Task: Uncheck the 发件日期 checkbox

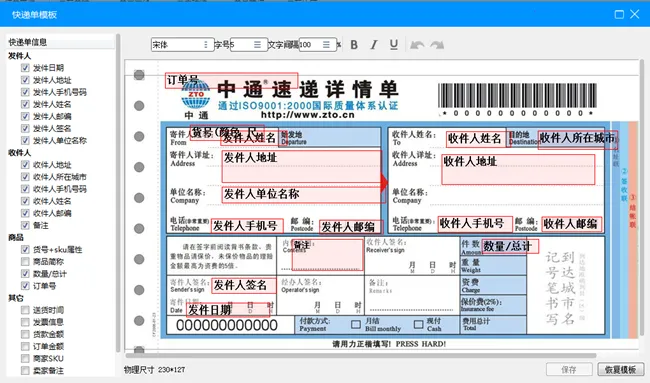Action: (x=25, y=68)
